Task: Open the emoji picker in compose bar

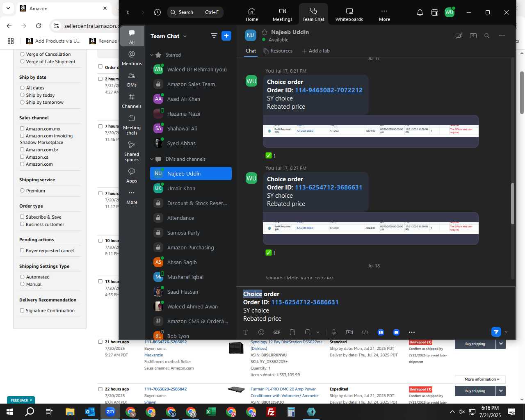Action: click(261, 332)
